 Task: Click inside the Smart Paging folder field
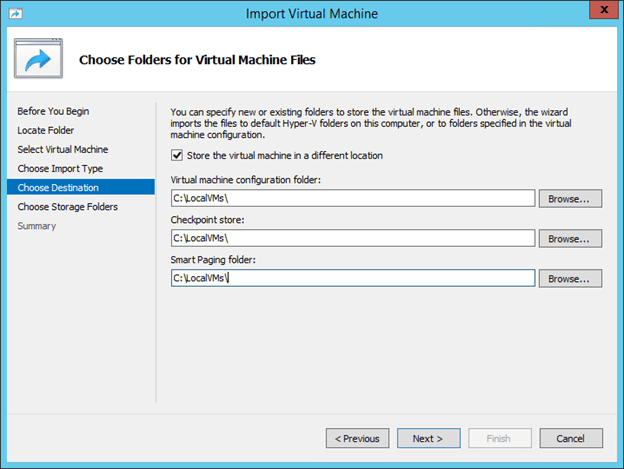click(x=352, y=278)
